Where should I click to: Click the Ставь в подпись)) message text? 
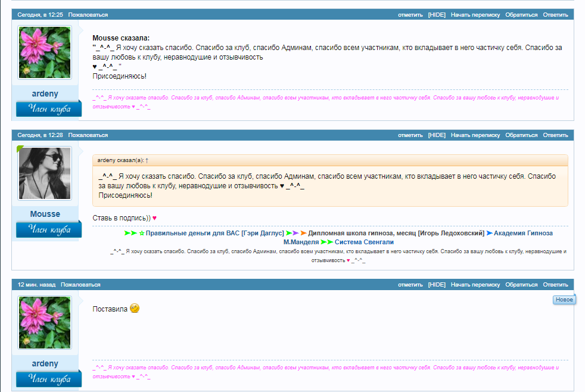tap(122, 218)
